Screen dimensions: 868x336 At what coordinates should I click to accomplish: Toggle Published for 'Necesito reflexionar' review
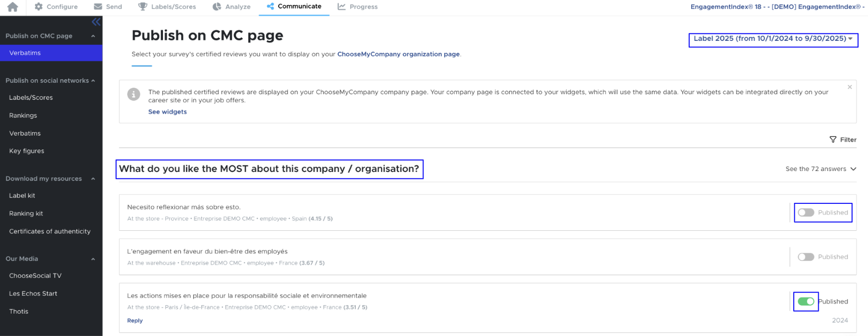(806, 213)
